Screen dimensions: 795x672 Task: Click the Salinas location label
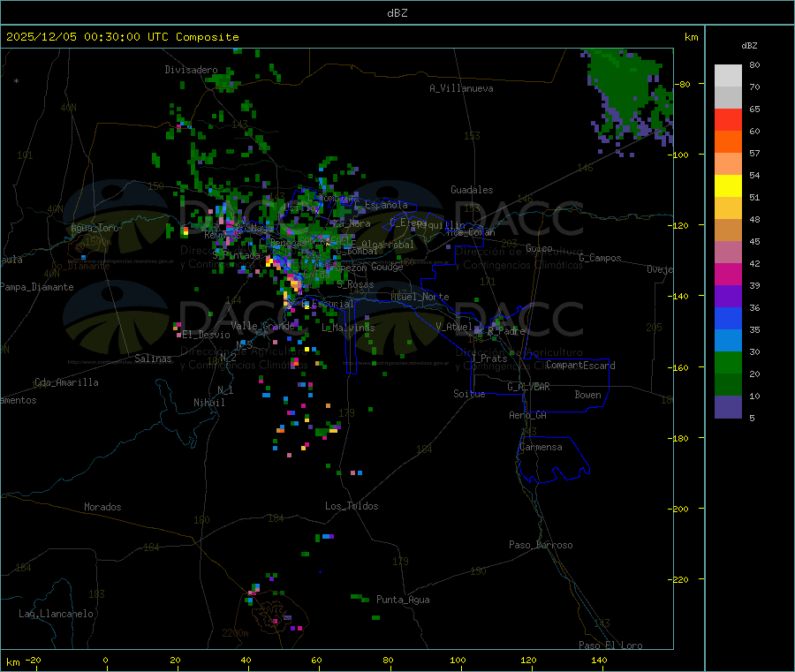coord(153,359)
